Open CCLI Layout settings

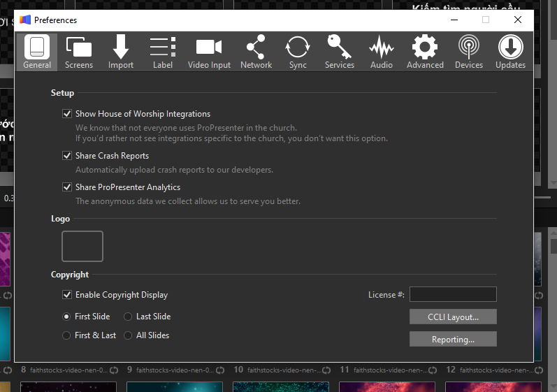(453, 317)
